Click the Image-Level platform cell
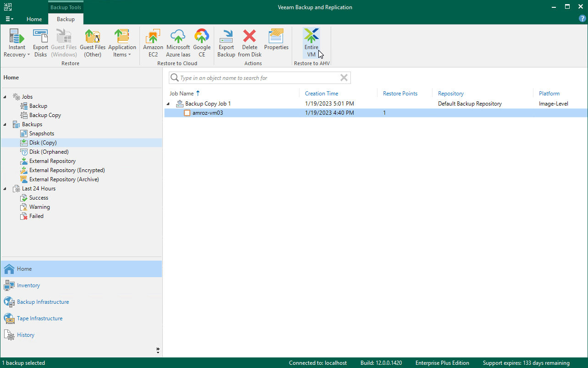 coord(554,104)
